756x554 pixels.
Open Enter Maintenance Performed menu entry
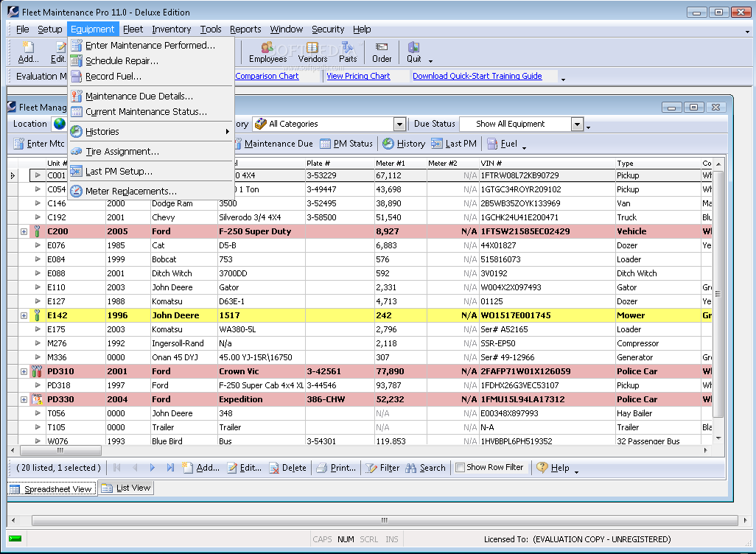point(151,46)
